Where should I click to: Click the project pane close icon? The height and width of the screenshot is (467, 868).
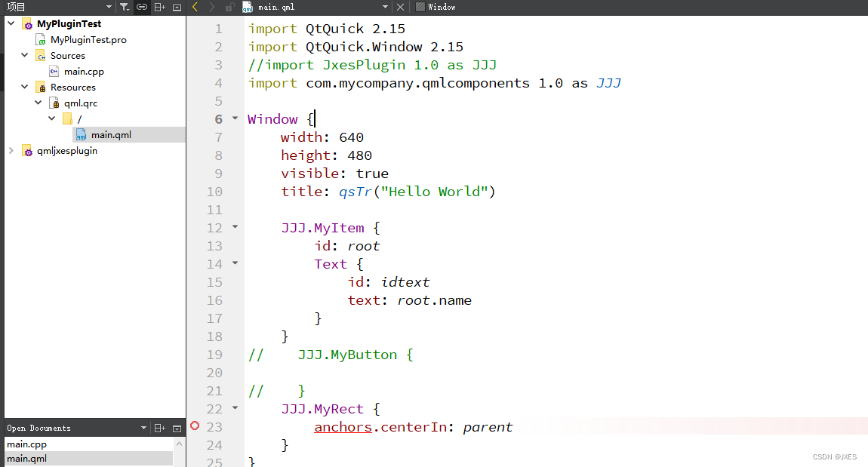click(177, 8)
